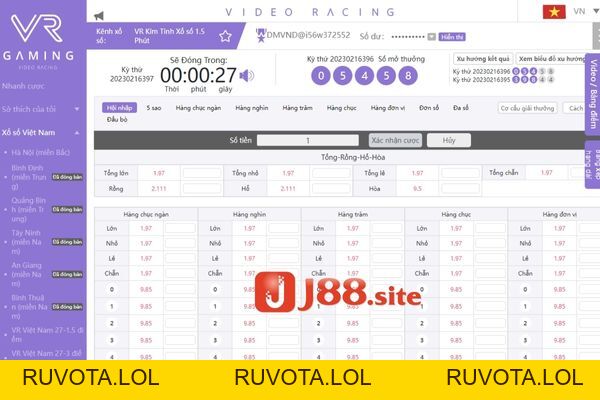The width and height of the screenshot is (600, 400).
Task: Click Lớn input under Hàng chục ngàn
Action: [180, 229]
